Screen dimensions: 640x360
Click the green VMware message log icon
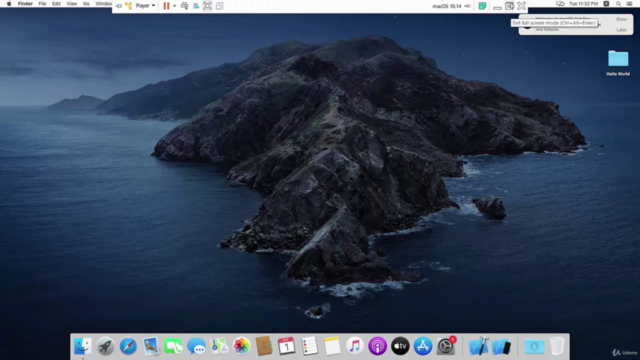click(x=482, y=6)
